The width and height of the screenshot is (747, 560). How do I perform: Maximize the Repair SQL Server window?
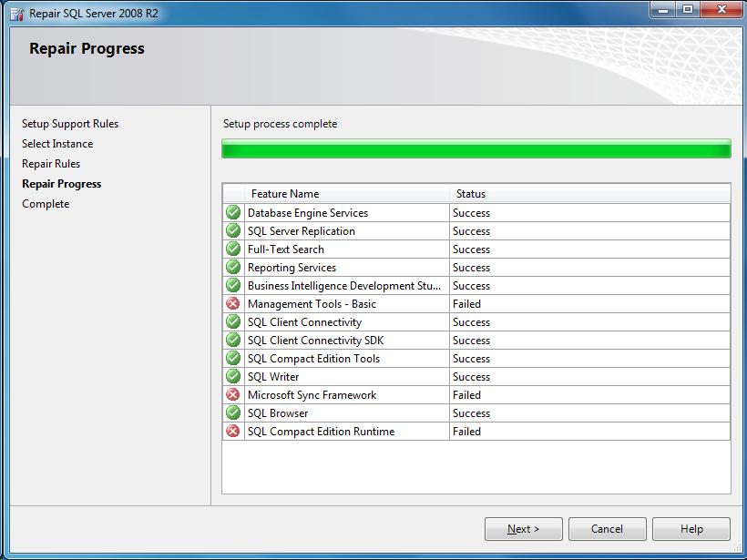click(x=688, y=9)
